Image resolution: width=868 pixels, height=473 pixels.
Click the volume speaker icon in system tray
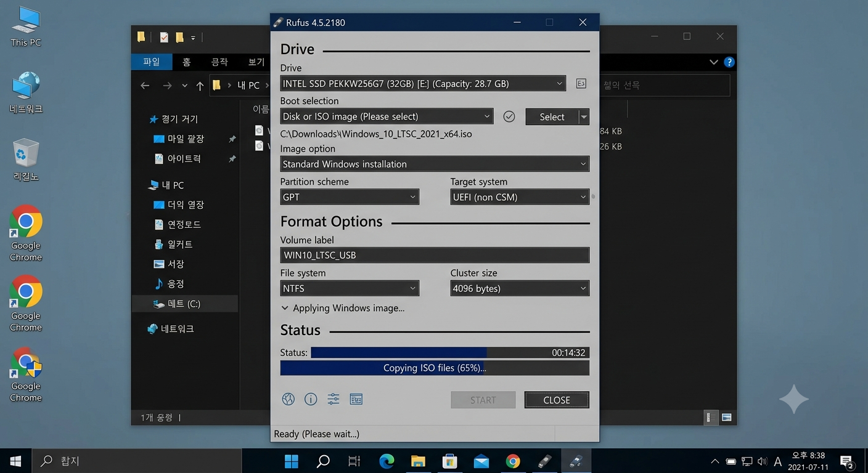[x=762, y=461]
